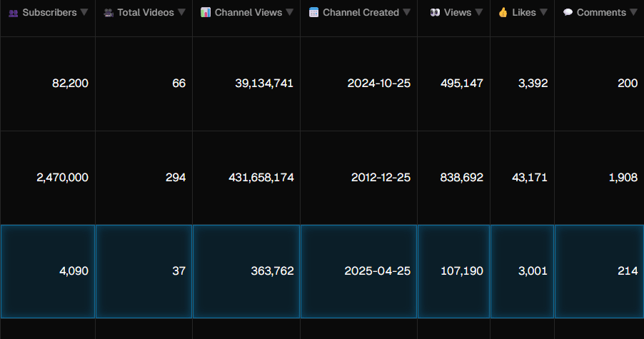Click the 43,171 likes cell
The image size is (644, 339).
[523, 178]
